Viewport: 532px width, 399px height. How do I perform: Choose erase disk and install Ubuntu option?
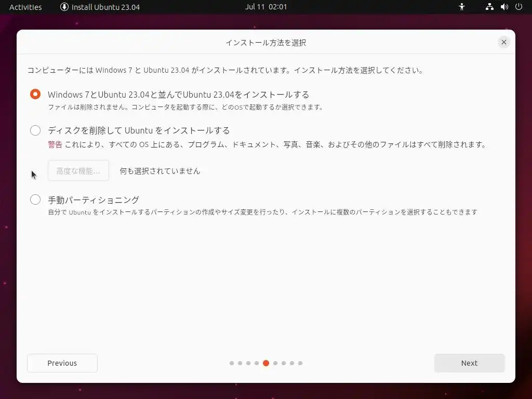(35, 130)
